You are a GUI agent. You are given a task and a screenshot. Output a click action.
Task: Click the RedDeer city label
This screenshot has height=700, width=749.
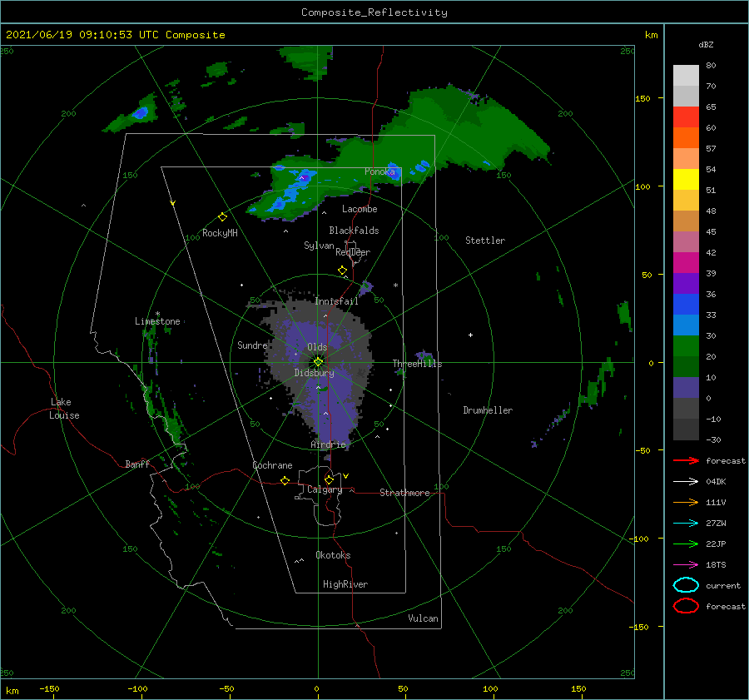click(x=353, y=252)
